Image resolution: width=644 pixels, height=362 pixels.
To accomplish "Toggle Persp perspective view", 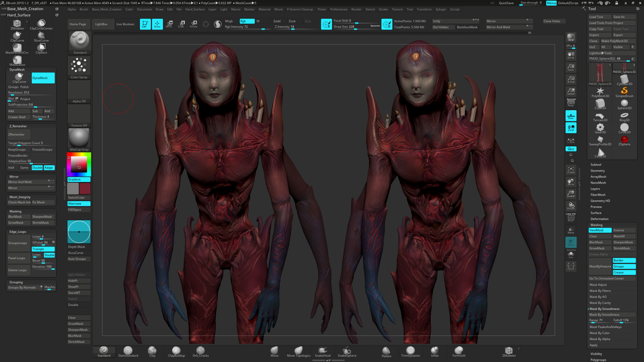I will 571,103.
